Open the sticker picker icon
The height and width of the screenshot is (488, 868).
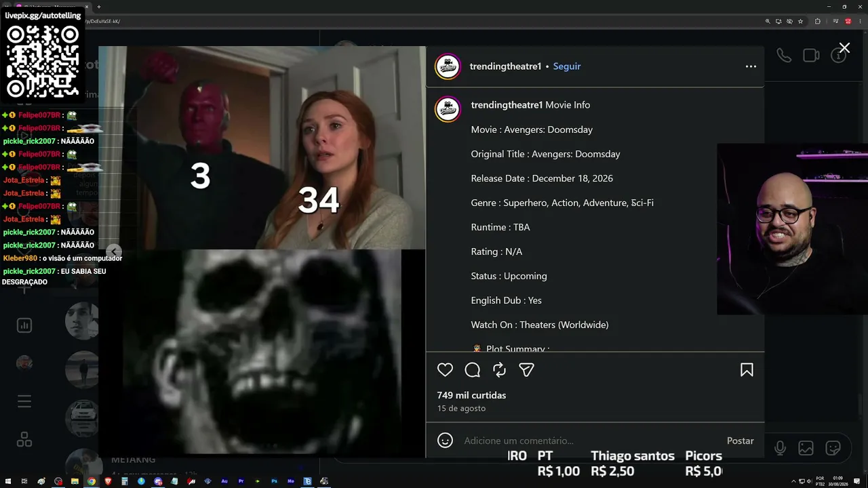click(833, 448)
